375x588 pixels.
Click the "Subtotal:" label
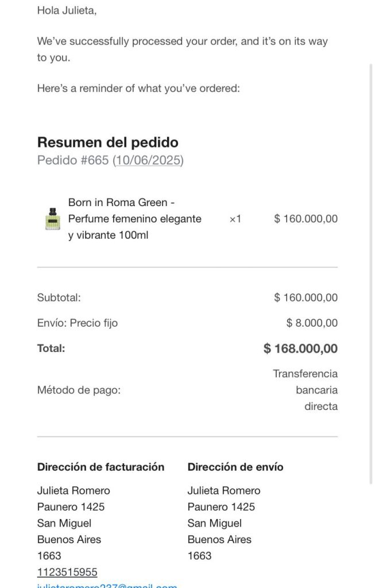pyautogui.click(x=59, y=297)
